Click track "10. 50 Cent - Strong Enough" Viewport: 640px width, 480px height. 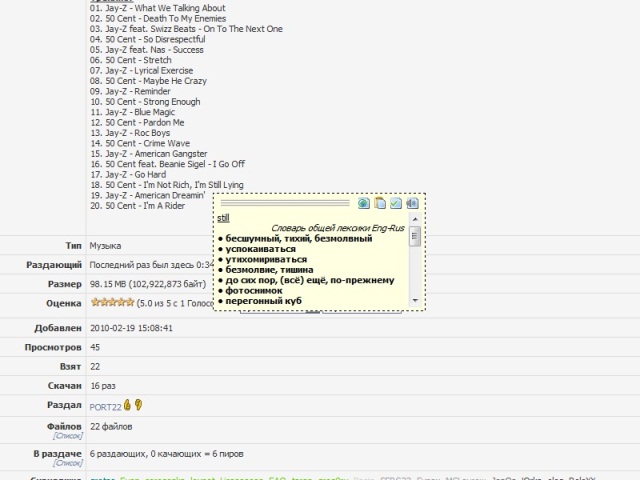pos(145,102)
